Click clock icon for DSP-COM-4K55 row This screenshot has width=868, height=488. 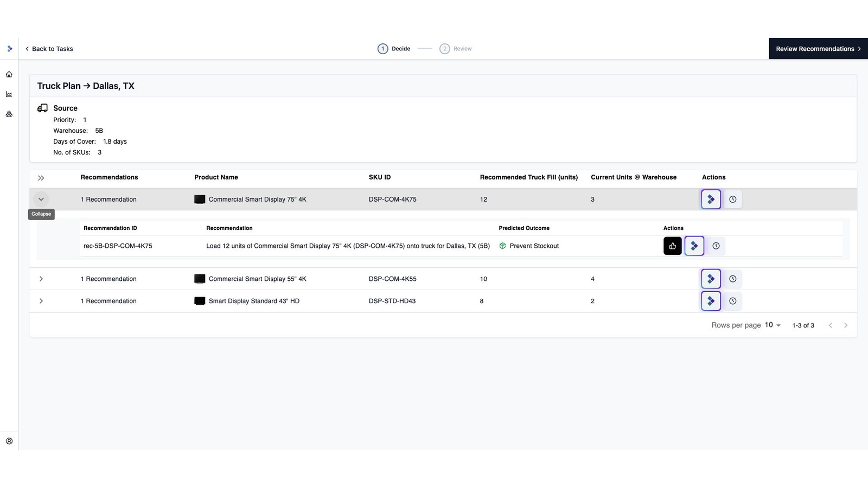(732, 279)
